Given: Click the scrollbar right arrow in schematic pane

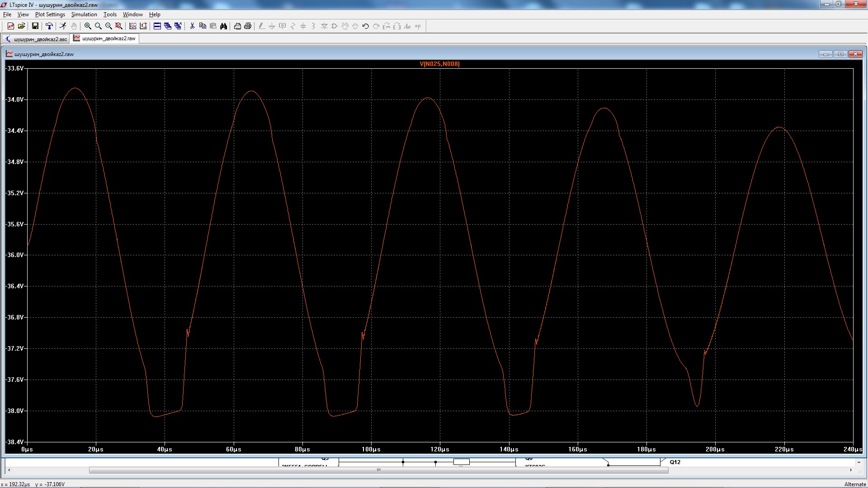Looking at the screenshot, I should tap(851, 470).
